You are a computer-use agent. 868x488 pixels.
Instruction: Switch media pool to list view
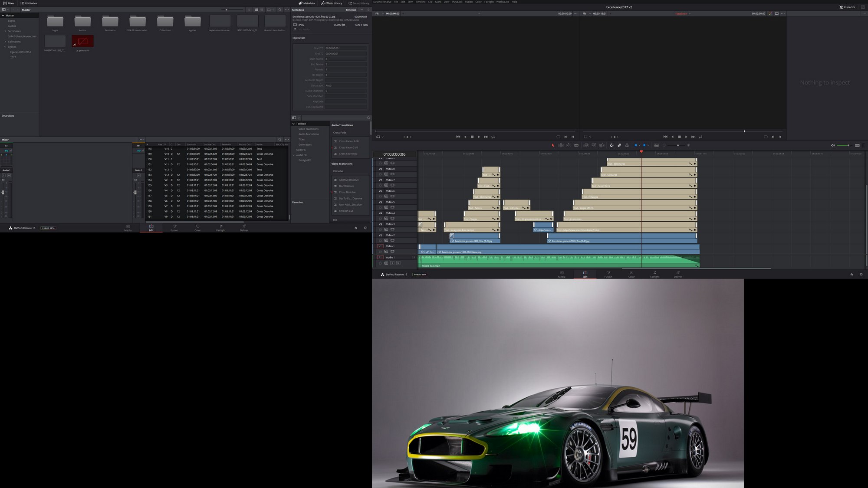[x=262, y=10]
